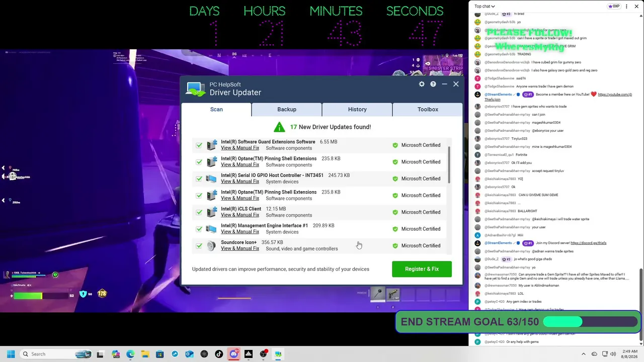This screenshot has width=644, height=362.
Task: Click the Windows taskbar Search box
Action: tap(56, 354)
